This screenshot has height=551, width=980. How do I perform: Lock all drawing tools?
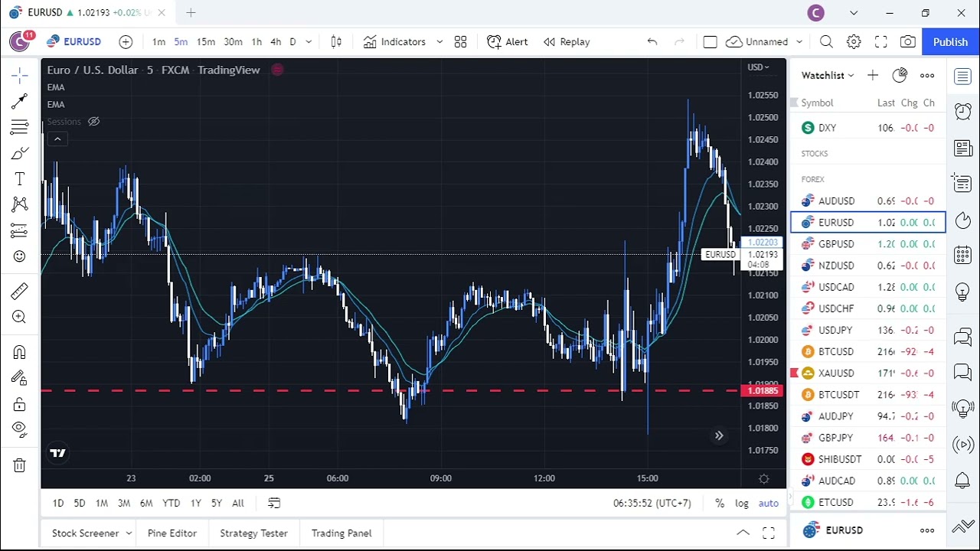[x=20, y=404]
